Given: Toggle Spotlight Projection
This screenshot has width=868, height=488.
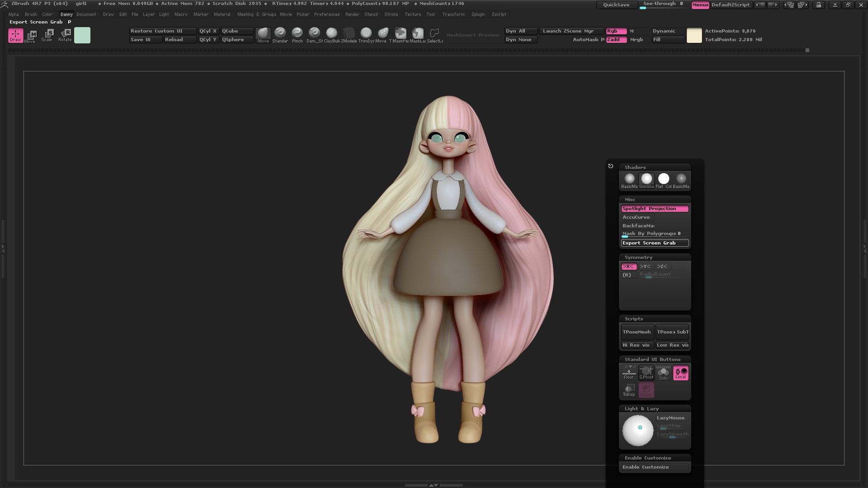Looking at the screenshot, I should (x=655, y=209).
